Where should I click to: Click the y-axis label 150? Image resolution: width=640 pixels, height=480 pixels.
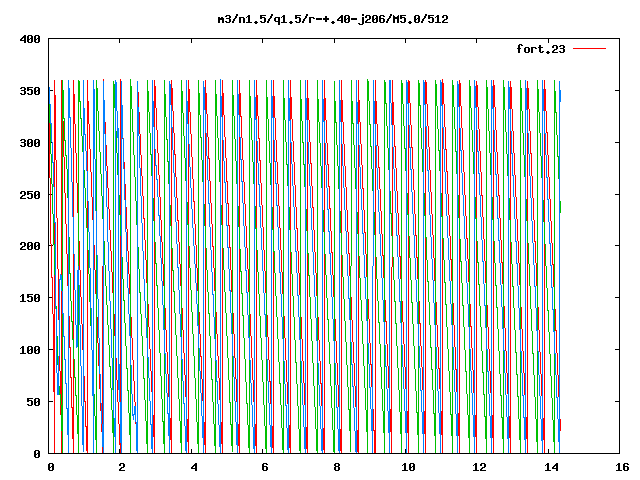coord(30,298)
